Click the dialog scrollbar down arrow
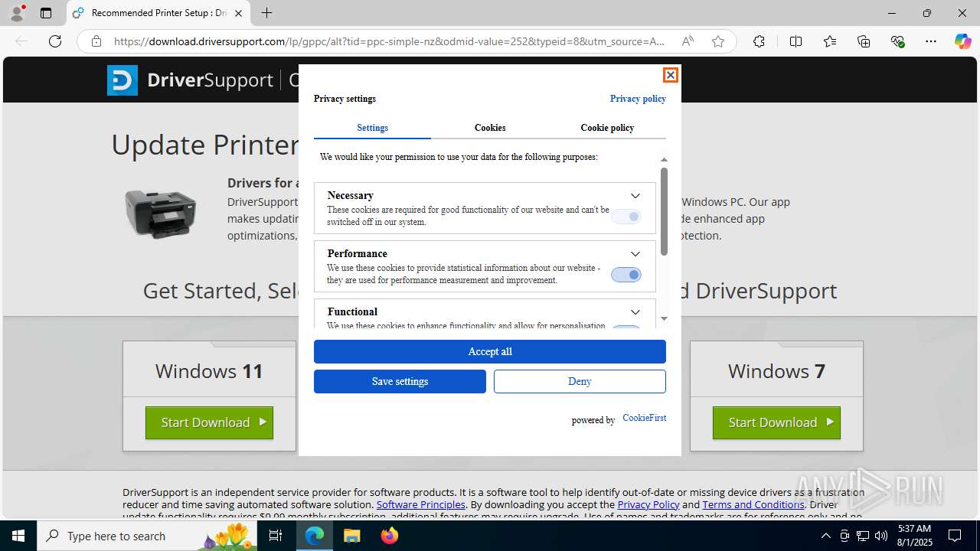980x551 pixels. pos(664,318)
